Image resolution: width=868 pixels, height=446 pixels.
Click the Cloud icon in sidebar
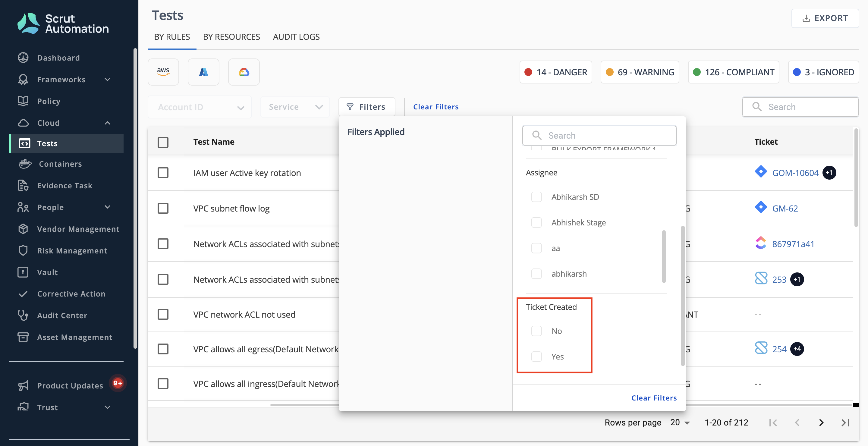(x=23, y=123)
